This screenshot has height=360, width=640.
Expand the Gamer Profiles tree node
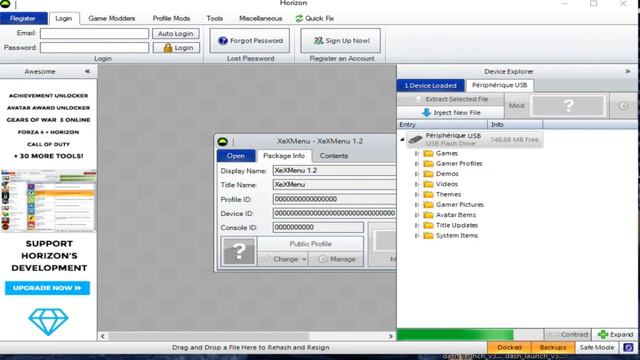417,164
